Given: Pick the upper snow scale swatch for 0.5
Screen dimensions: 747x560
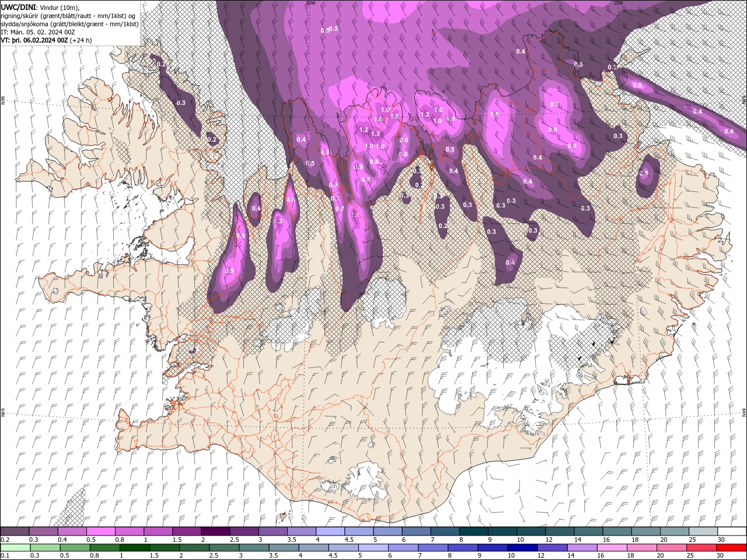Looking at the screenshot, I should click(101, 531).
